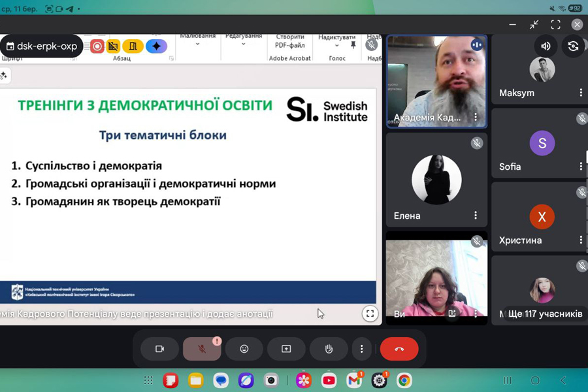Open the emoji reactions button
The height and width of the screenshot is (392, 588).
(x=244, y=349)
